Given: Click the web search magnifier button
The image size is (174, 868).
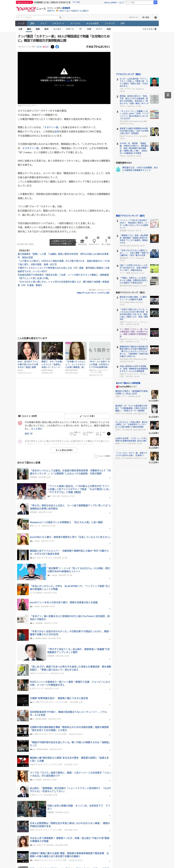Looking at the screenshot, I should [155, 2].
